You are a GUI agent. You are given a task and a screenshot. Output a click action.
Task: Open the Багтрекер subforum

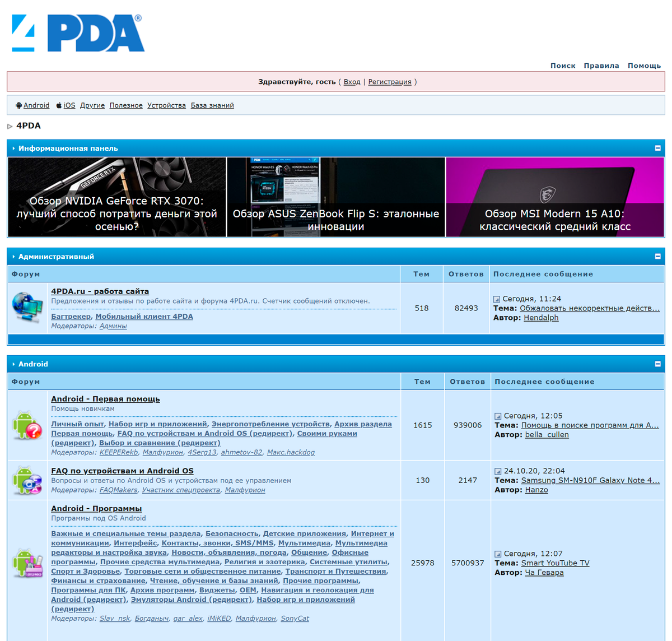71,317
